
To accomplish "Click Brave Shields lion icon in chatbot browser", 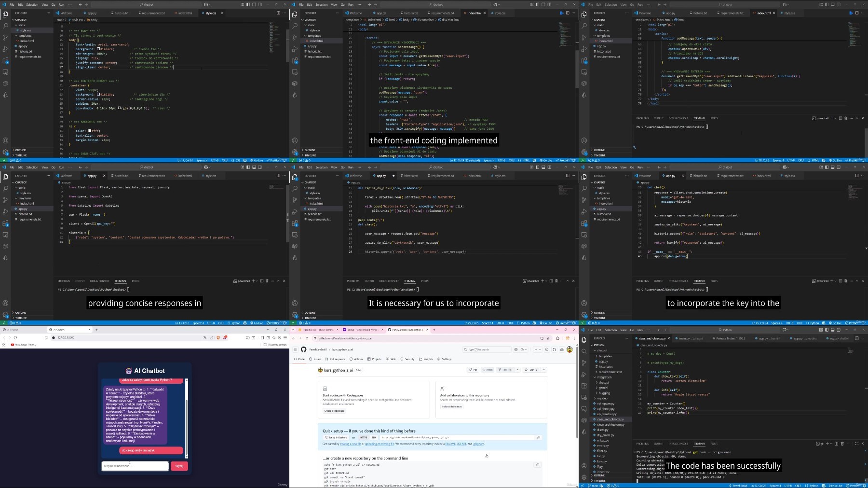I will [x=218, y=337].
